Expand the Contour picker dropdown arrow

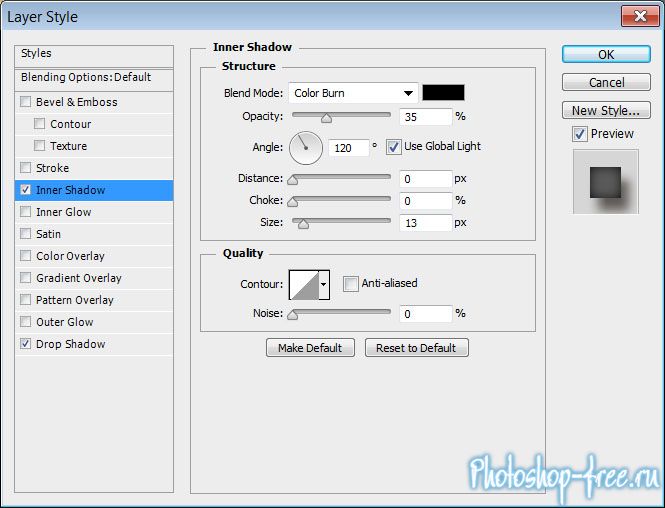pos(323,285)
